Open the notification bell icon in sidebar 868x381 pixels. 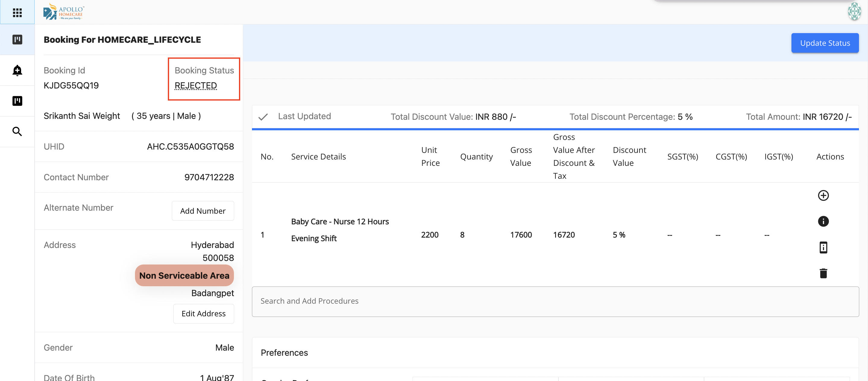coord(17,70)
